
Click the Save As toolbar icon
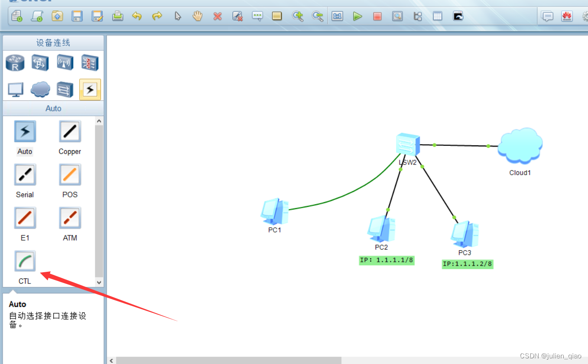click(97, 16)
